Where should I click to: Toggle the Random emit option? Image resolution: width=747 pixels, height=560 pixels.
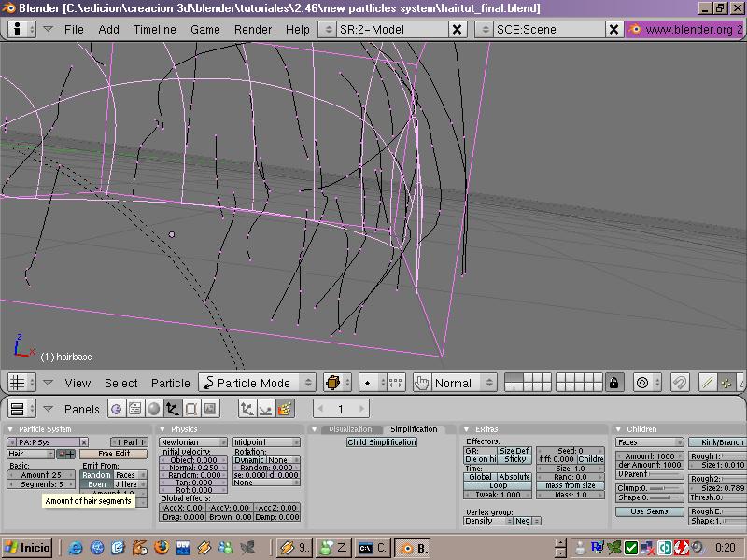96,475
